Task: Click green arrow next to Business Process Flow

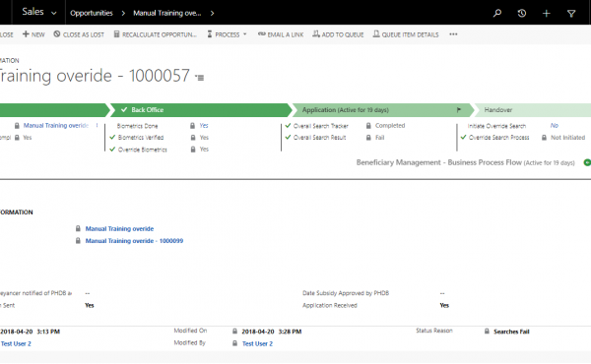Action: pos(587,162)
